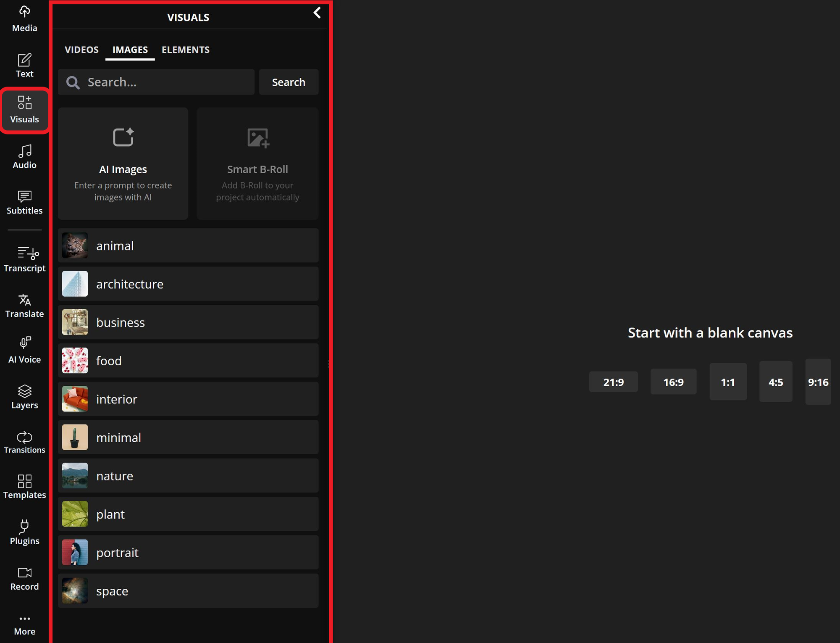The width and height of the screenshot is (840, 643).
Task: Open the Subtitles panel
Action: (x=24, y=202)
